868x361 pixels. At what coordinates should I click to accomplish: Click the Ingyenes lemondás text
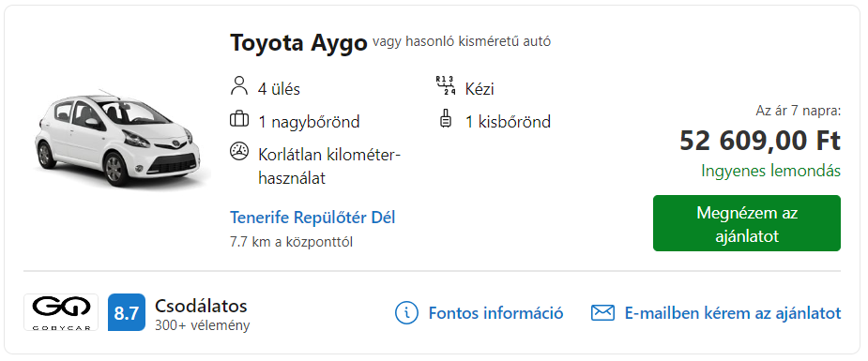770,171
